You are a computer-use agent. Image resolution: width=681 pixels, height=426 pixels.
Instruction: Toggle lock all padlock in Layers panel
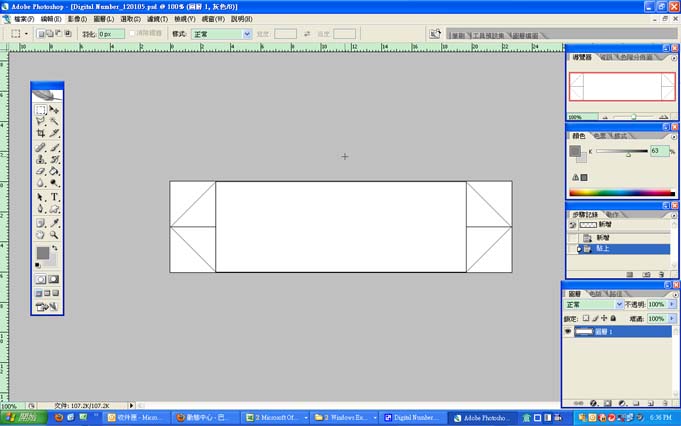point(613,318)
